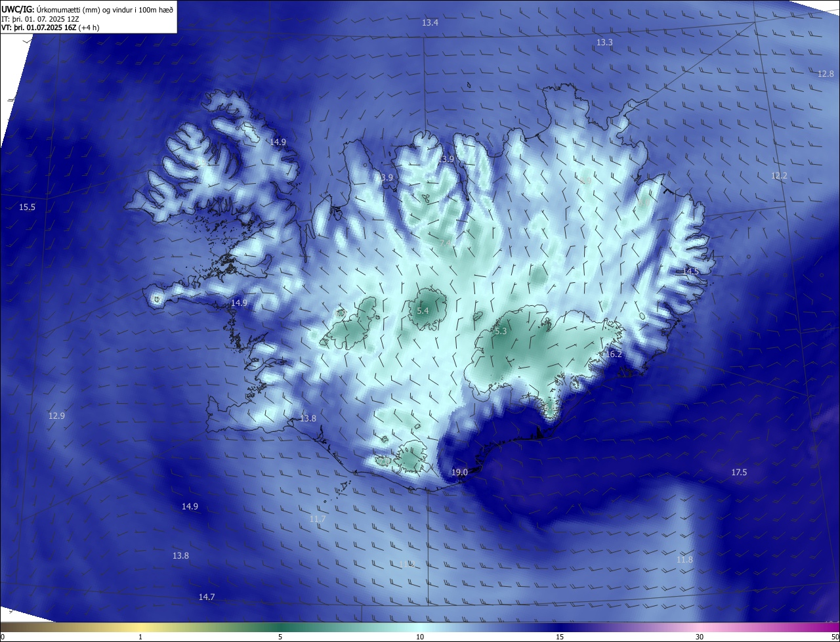Click the 14.5 value label in the Eastfjords
Image resolution: width=840 pixels, height=642 pixels.
tap(690, 271)
